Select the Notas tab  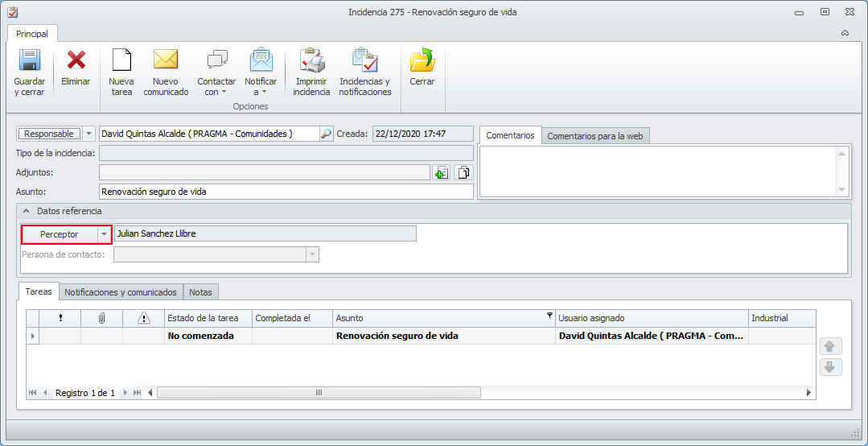tap(200, 292)
